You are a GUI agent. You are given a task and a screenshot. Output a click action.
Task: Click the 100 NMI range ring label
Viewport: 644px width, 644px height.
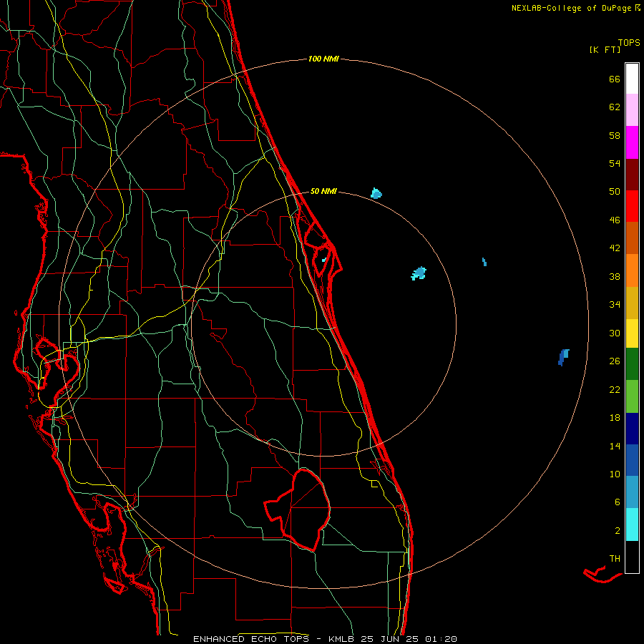tap(323, 59)
